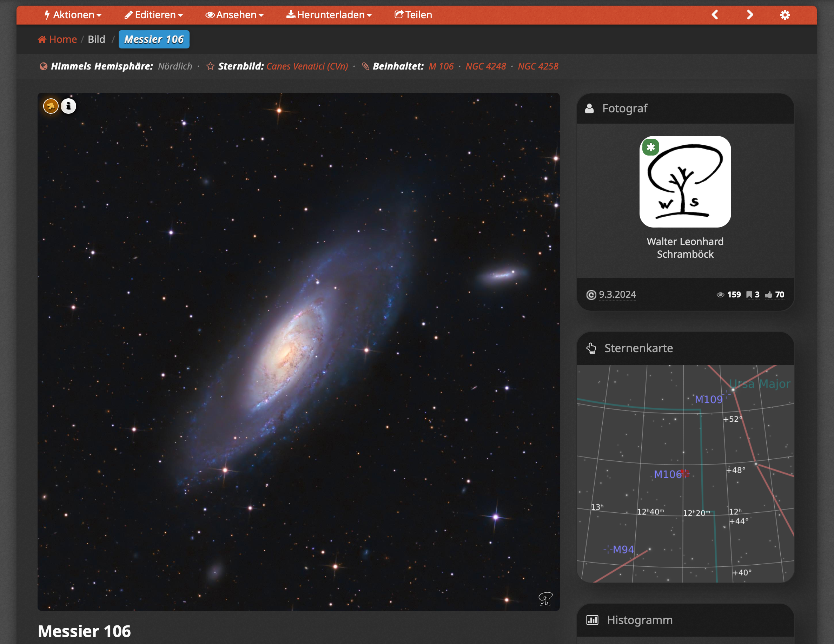Viewport: 834px width, 644px height.
Task: Click the thumbs-up likes count
Action: (x=774, y=295)
